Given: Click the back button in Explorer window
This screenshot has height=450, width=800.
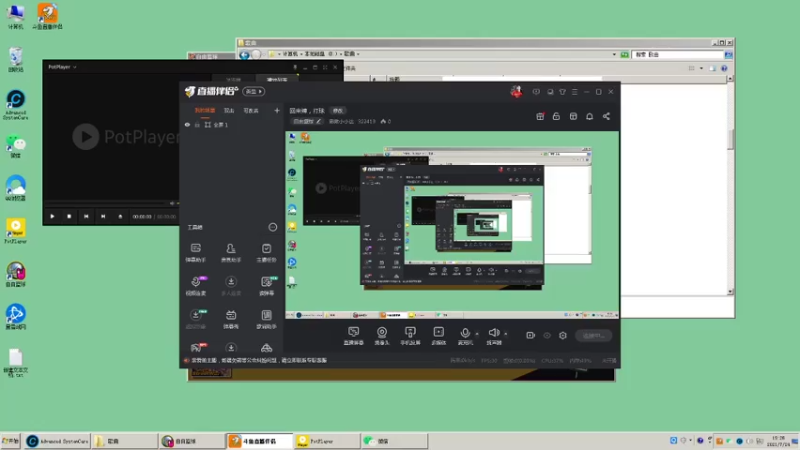Looking at the screenshot, I should point(244,54).
